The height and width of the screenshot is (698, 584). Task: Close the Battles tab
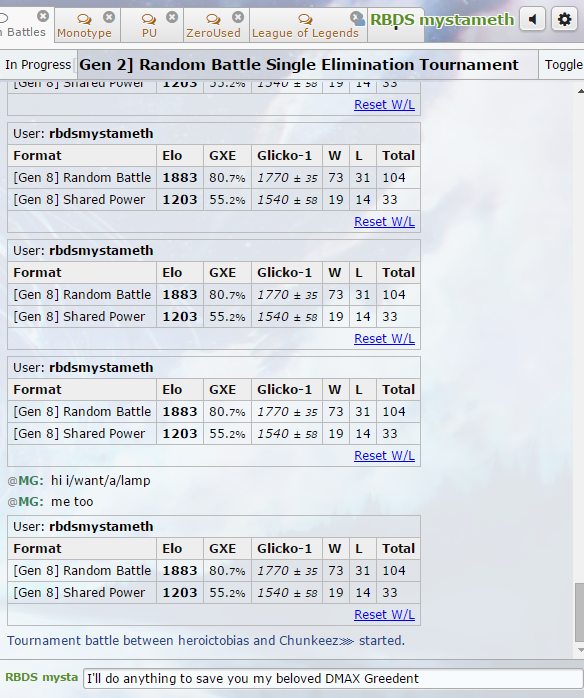pyautogui.click(x=43, y=16)
